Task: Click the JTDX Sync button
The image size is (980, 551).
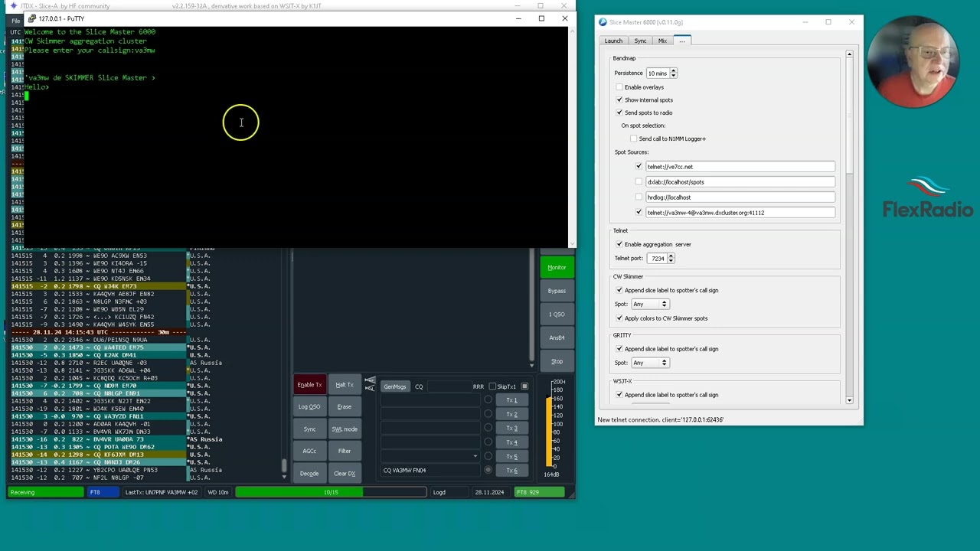Action: [309, 429]
